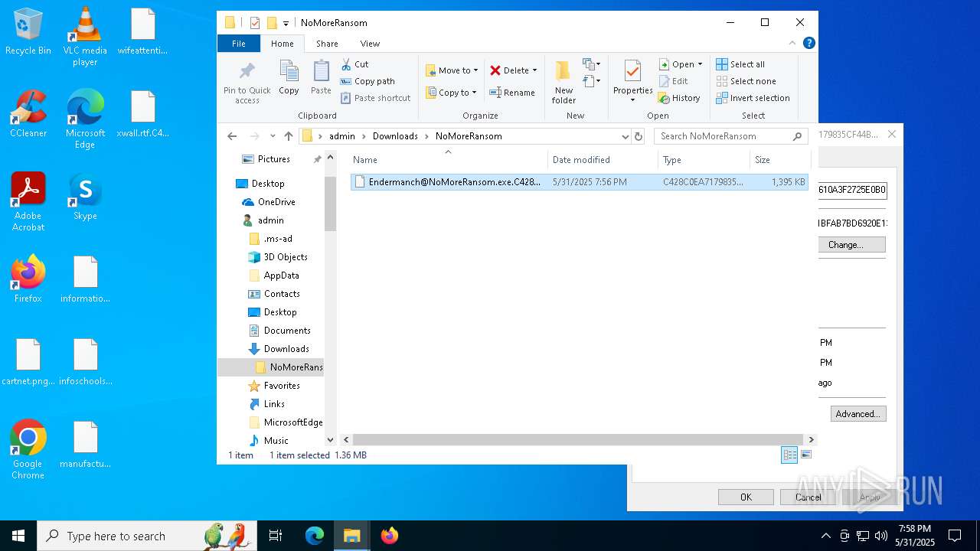
Task: Switch to the Share ribbon tab
Action: (x=327, y=44)
